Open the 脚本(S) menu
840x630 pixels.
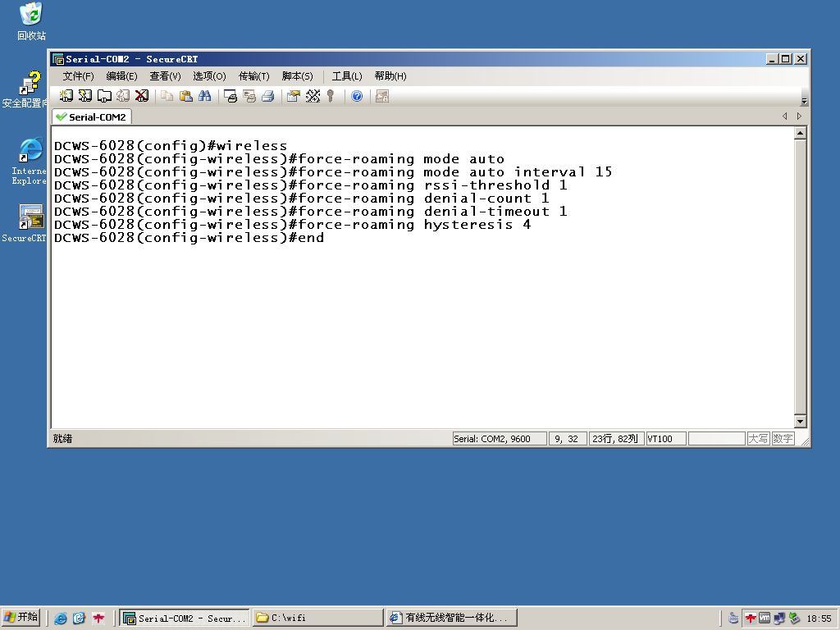[297, 76]
